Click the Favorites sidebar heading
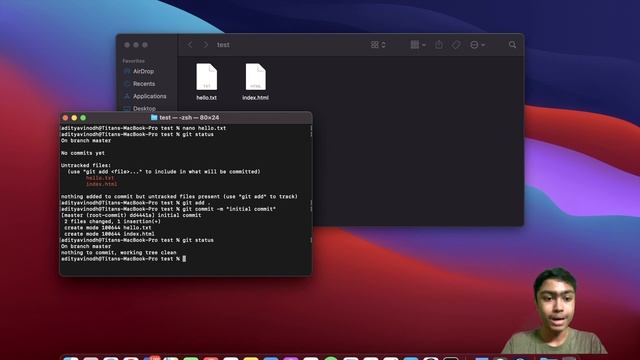The image size is (640, 360). click(133, 61)
